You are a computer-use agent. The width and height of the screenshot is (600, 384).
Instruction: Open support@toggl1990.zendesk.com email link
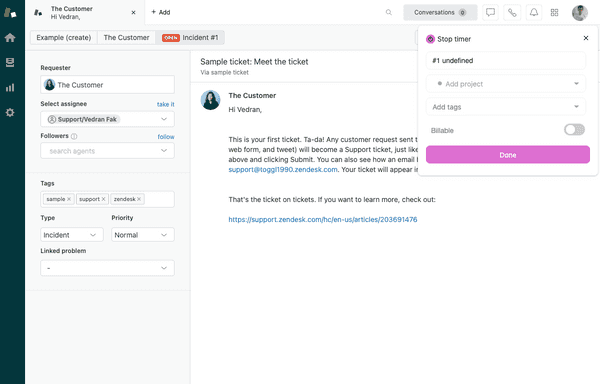point(283,169)
